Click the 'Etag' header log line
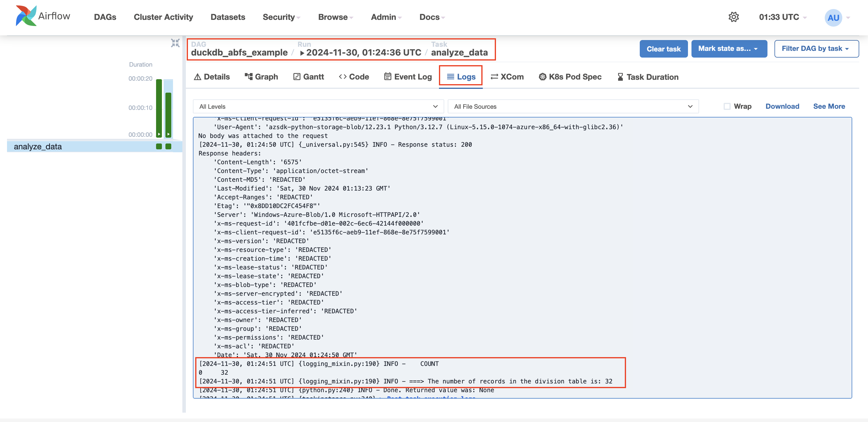 (267, 206)
